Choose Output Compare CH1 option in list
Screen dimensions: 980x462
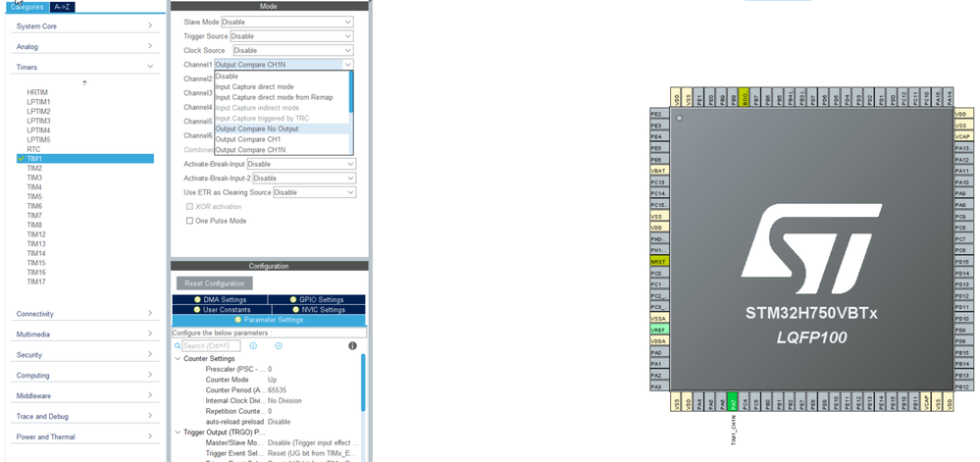[x=282, y=139]
